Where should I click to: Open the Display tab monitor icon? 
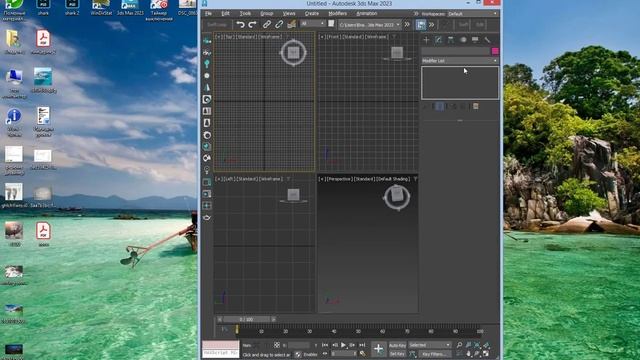[475, 40]
